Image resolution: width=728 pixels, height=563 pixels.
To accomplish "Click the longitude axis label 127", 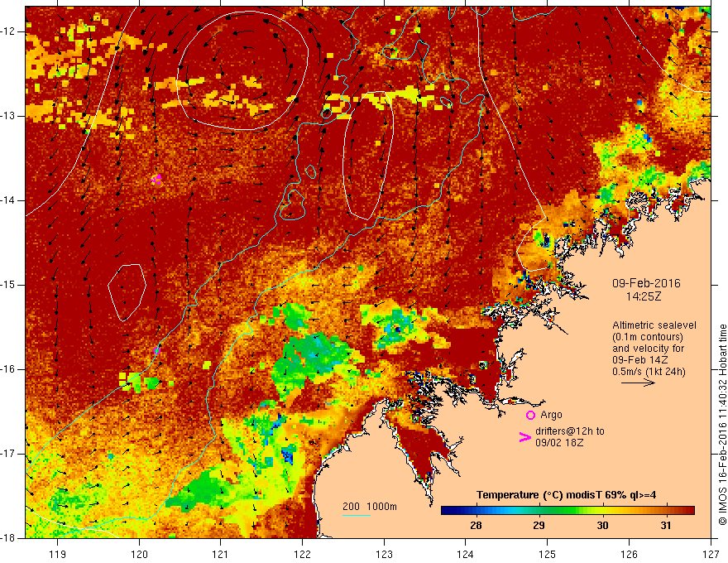I will [x=711, y=554].
